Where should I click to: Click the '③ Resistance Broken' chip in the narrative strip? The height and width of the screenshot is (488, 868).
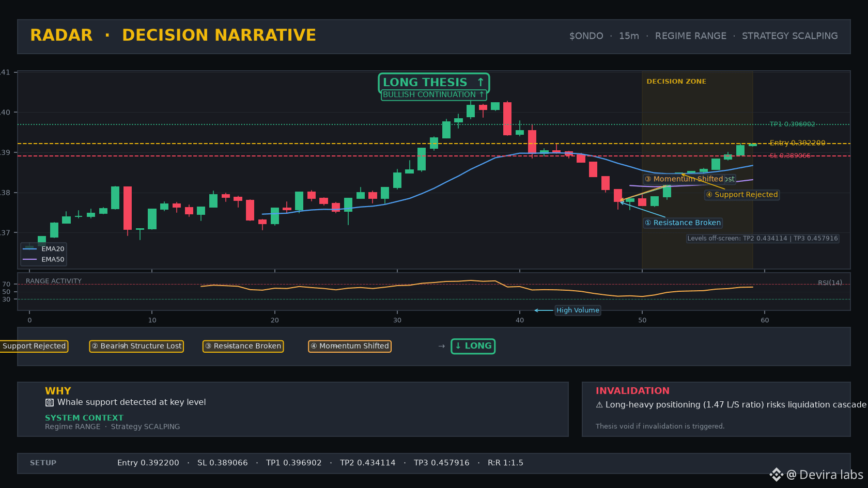pos(243,346)
